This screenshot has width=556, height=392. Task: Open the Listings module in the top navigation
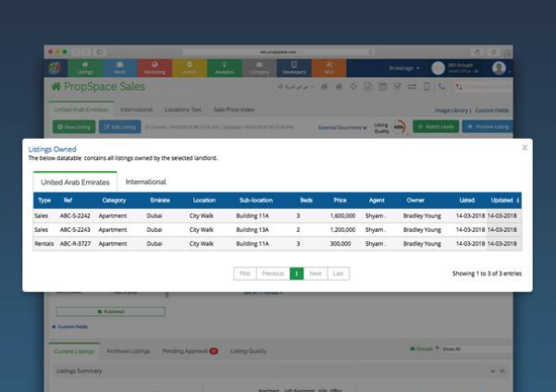tap(85, 67)
